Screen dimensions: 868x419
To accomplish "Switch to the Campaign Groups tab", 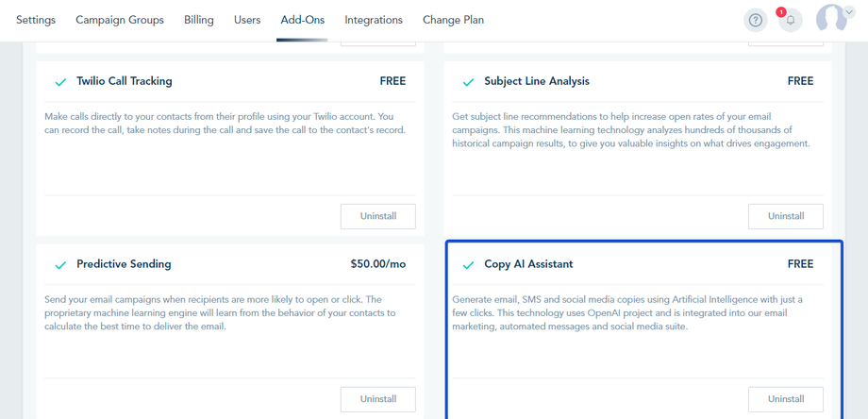I will (120, 20).
